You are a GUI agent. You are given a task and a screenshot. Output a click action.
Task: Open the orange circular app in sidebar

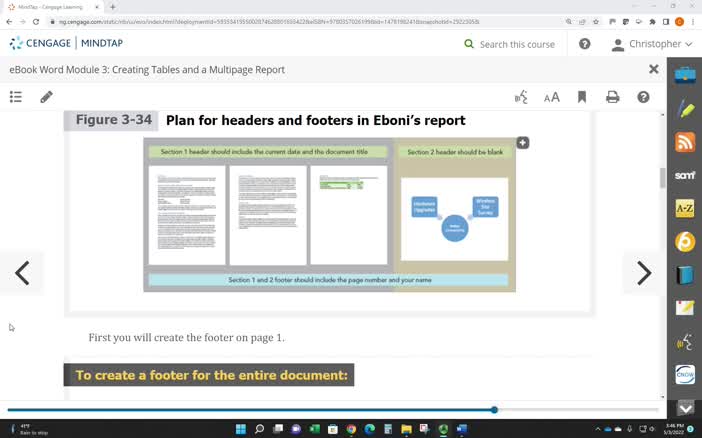point(685,242)
